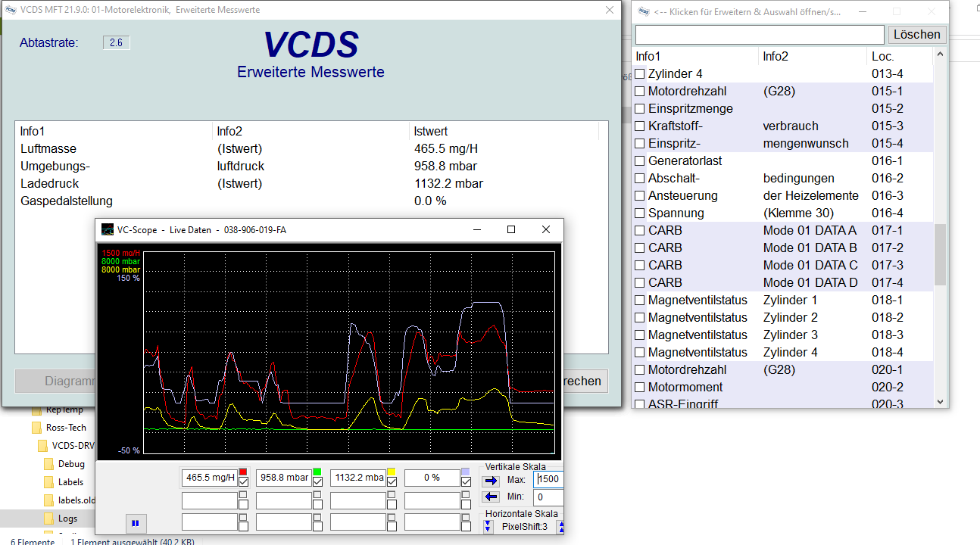
Task: Tick the Ansteuerung der Heizelemente checkbox
Action: (640, 196)
